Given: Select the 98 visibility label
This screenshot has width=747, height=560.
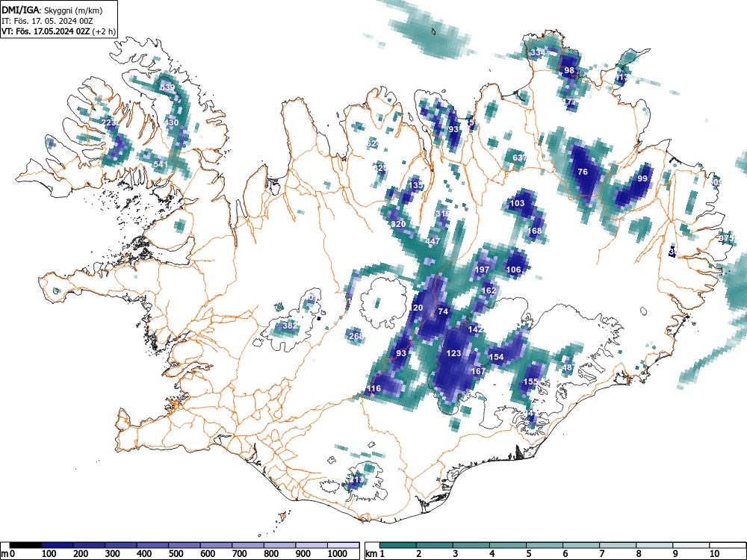Looking at the screenshot, I should 569,70.
